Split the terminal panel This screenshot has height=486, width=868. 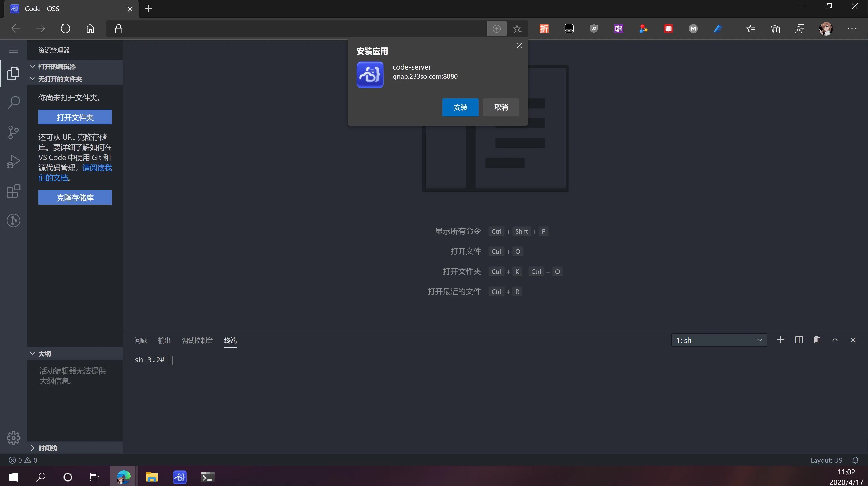tap(799, 340)
